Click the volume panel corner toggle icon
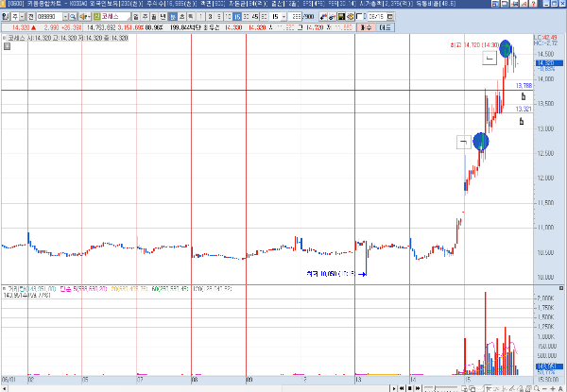 pos(561,288)
